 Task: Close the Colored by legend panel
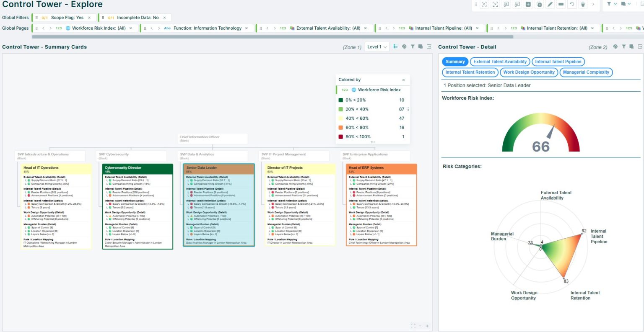[x=403, y=80]
